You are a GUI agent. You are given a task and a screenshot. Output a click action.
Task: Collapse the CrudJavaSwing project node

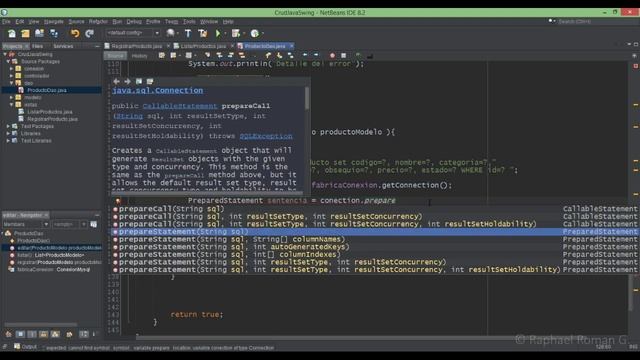(5, 54)
